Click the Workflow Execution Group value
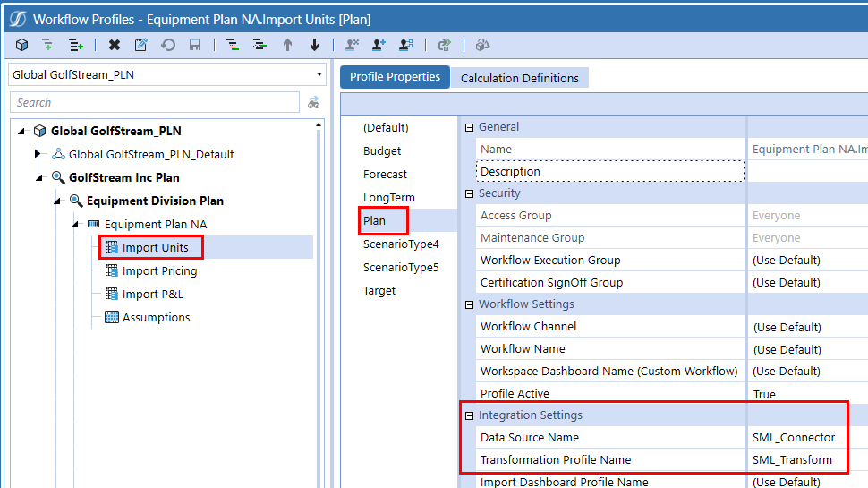This screenshot has height=488, width=868. [x=786, y=260]
